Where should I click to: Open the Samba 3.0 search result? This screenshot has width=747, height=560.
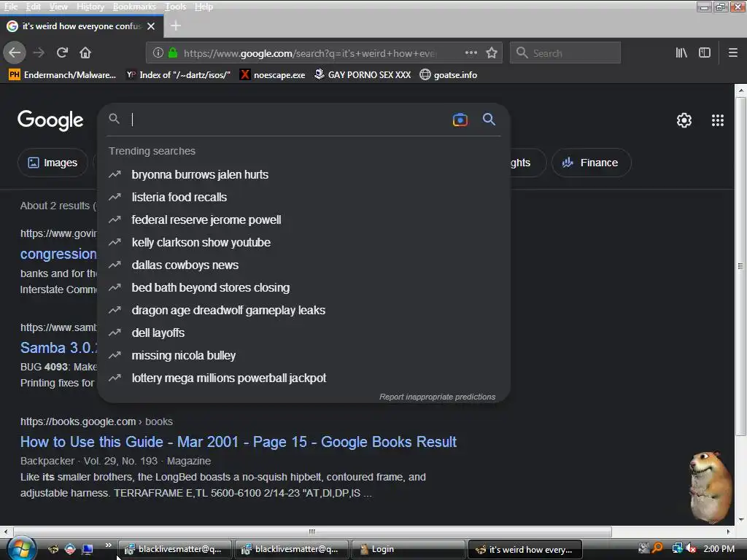[x=58, y=348]
